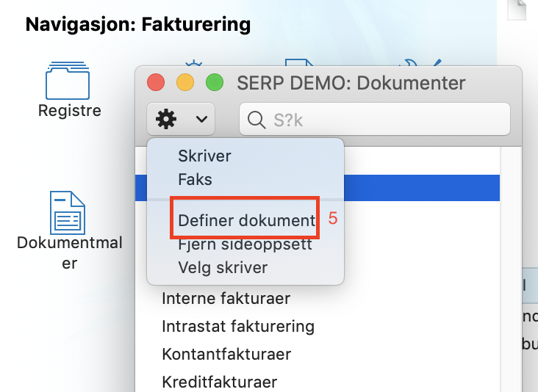Select Velg skriver menu item

click(223, 268)
